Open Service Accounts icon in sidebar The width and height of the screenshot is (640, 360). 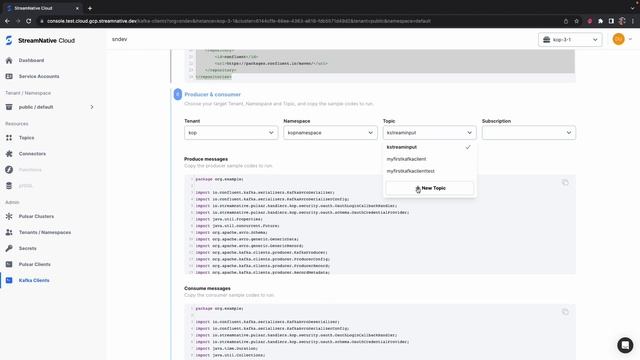tap(9, 76)
